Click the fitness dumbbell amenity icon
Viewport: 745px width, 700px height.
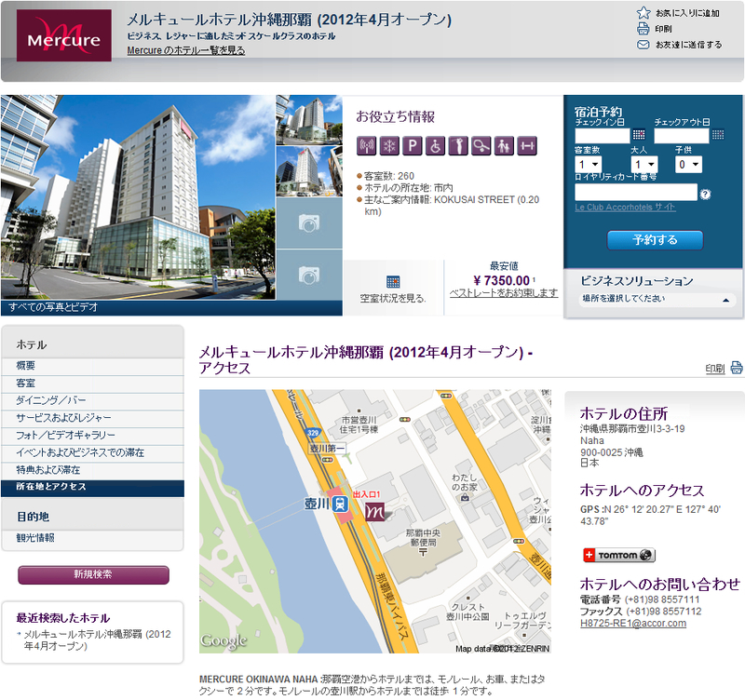click(527, 146)
